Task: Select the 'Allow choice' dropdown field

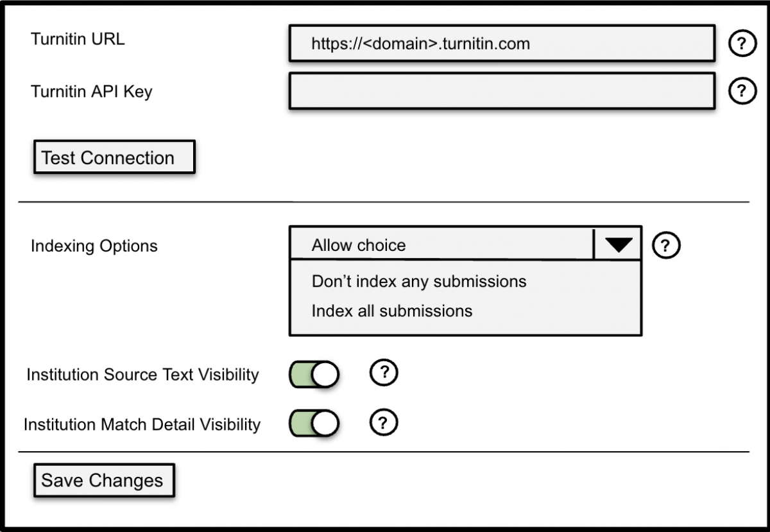Action: click(x=441, y=245)
